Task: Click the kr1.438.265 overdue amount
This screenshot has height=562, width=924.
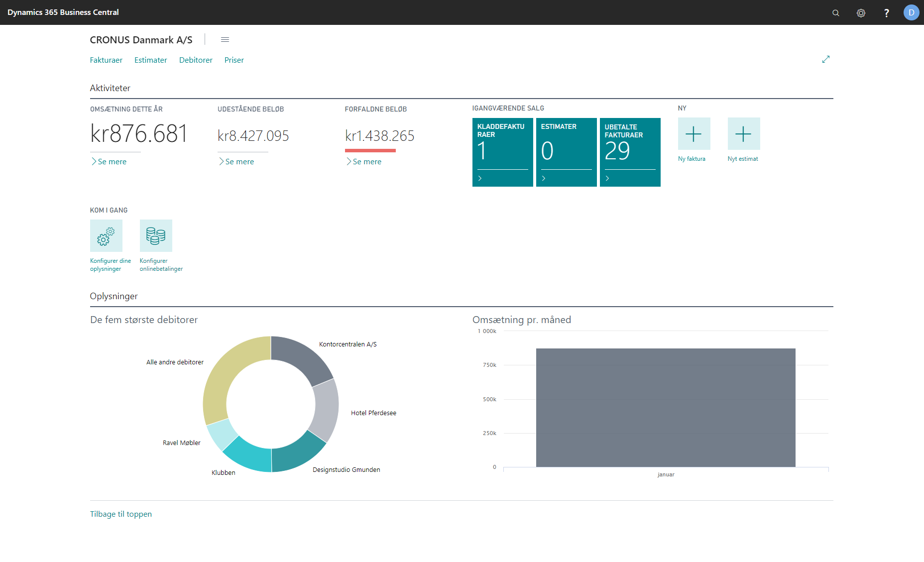Action: pos(380,136)
